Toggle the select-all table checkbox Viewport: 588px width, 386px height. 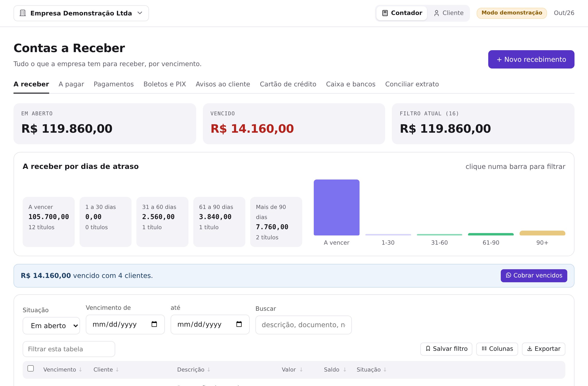click(31, 368)
